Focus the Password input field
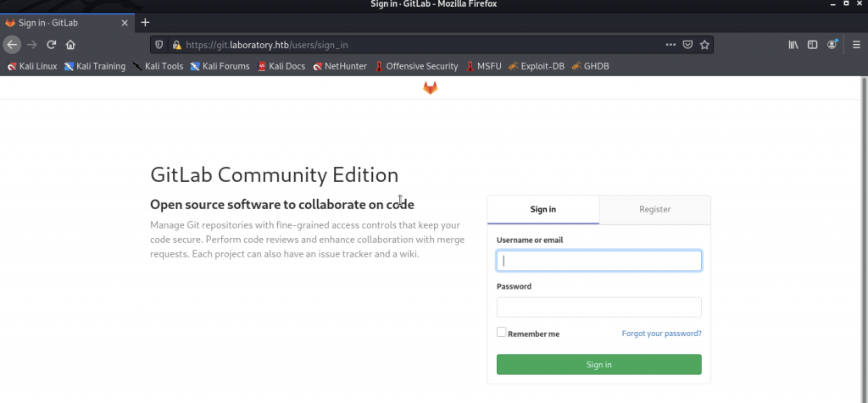The height and width of the screenshot is (403, 868). point(598,307)
